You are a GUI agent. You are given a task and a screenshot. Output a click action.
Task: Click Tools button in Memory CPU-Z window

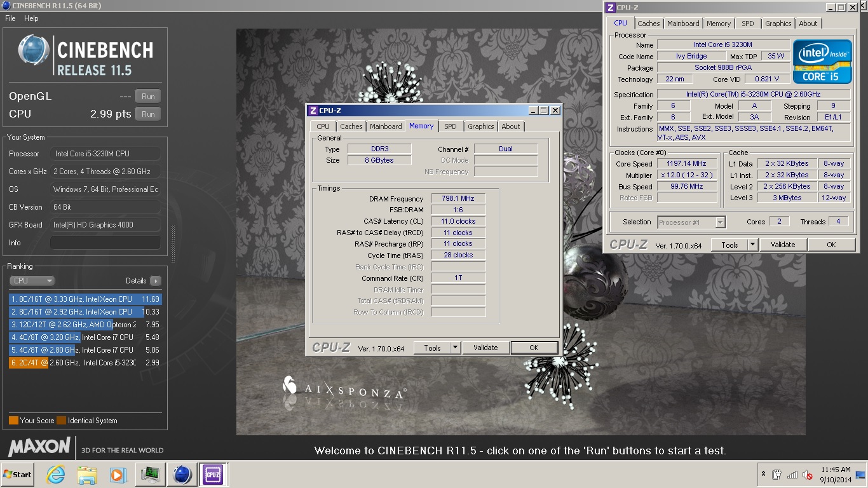coord(432,348)
